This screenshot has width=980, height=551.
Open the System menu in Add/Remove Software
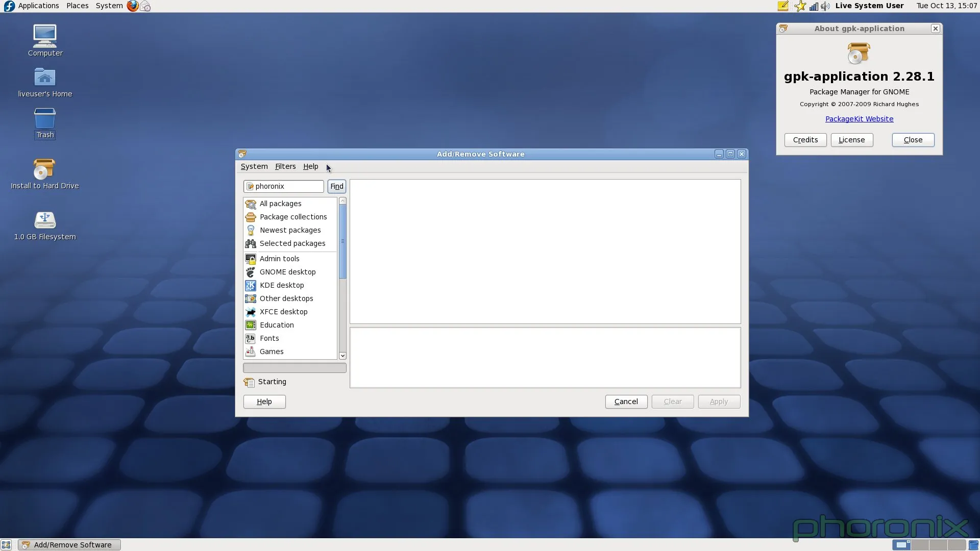pyautogui.click(x=254, y=167)
